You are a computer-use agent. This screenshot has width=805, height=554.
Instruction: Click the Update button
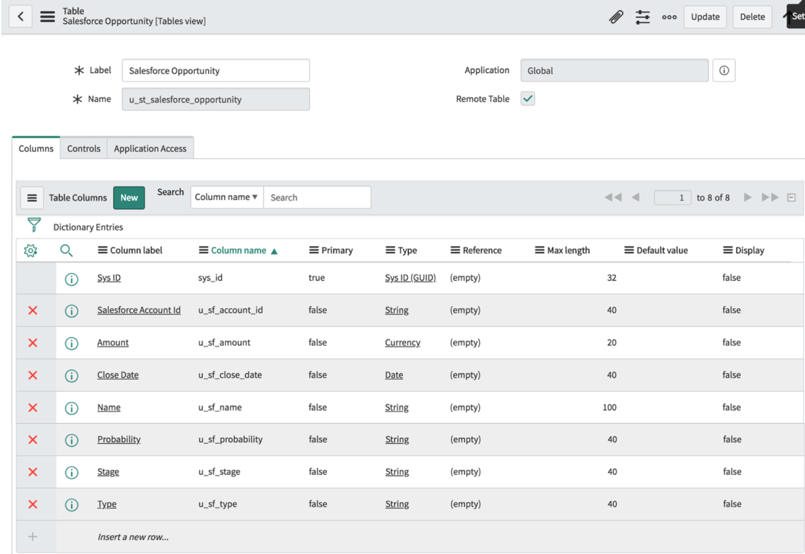705,17
